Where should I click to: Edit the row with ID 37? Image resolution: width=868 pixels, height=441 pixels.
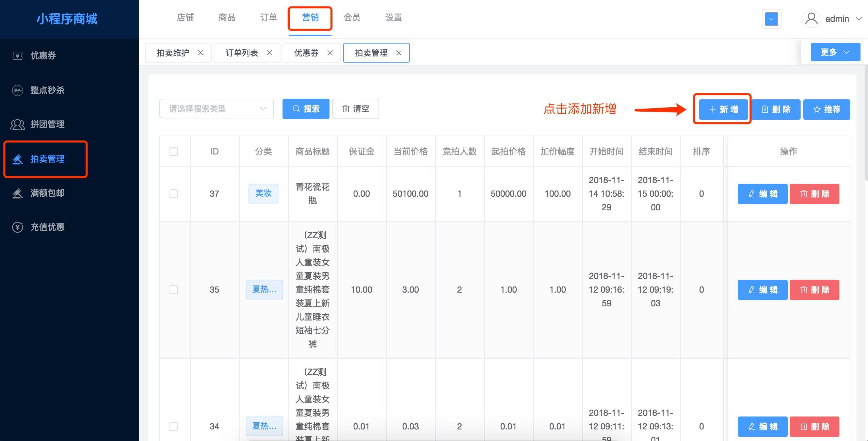tap(762, 194)
